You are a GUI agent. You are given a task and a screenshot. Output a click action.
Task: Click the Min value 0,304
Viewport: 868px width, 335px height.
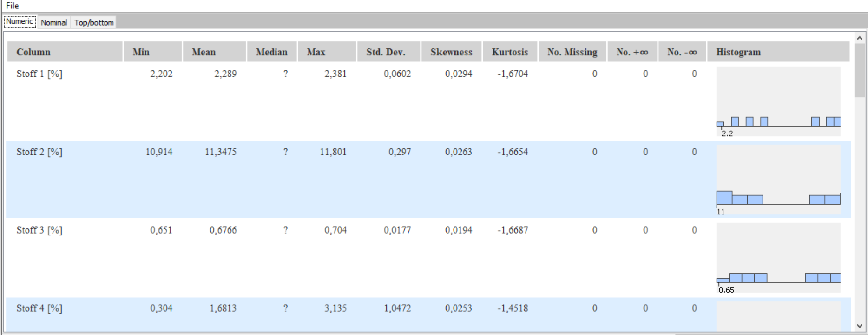(161, 308)
